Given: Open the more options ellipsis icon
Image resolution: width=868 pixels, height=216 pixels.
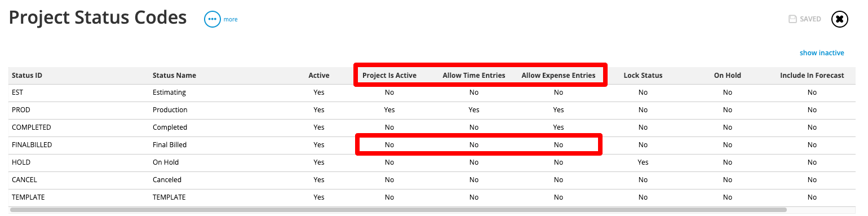Looking at the screenshot, I should coord(212,19).
